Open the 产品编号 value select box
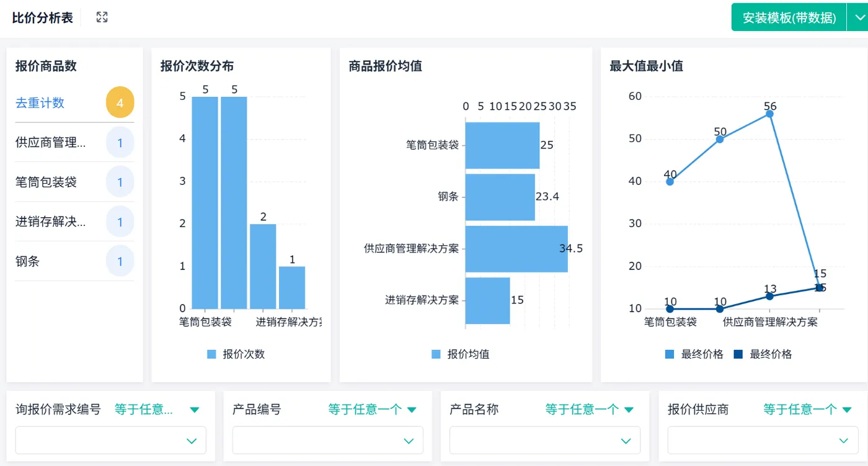This screenshot has width=868, height=466. click(327, 441)
